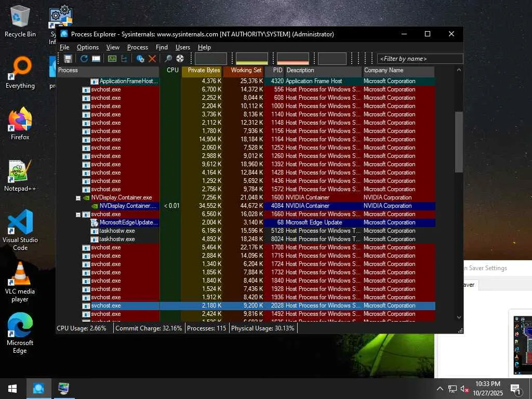
Task: Click the muted volume tray icon
Action: [x=464, y=389]
